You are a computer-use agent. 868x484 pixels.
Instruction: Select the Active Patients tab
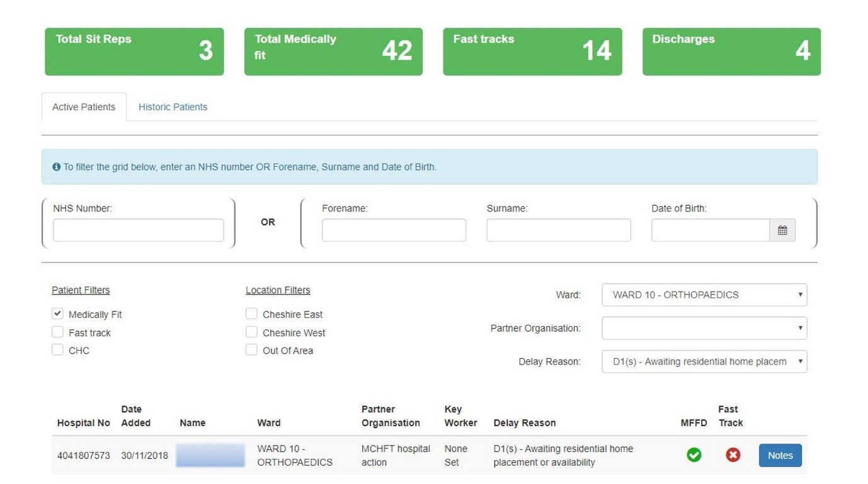click(84, 107)
